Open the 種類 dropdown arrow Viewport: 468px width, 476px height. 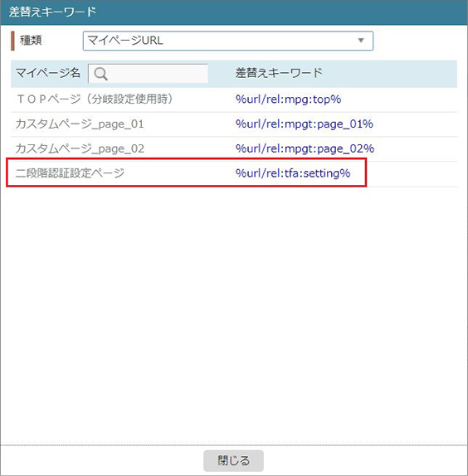coord(361,41)
